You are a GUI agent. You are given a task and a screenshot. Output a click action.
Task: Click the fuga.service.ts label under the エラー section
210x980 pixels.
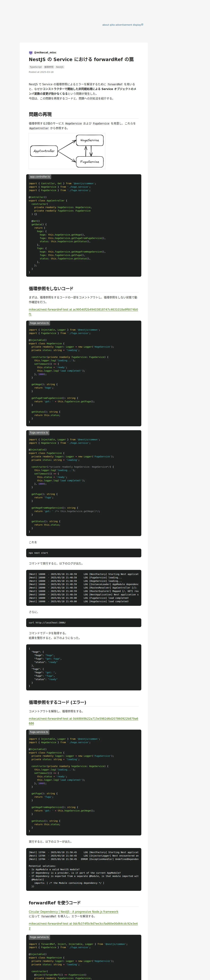click(39, 732)
